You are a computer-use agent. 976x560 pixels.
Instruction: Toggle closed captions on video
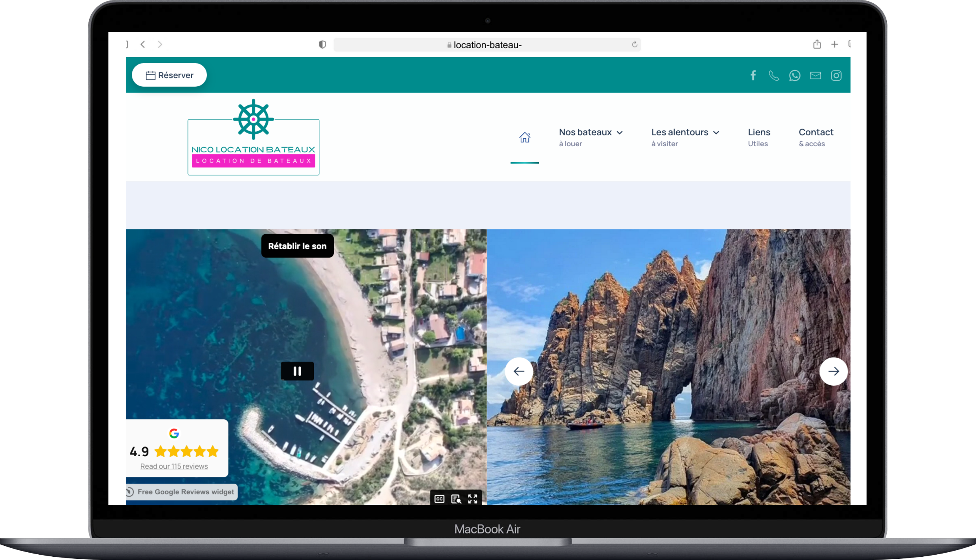pos(440,499)
